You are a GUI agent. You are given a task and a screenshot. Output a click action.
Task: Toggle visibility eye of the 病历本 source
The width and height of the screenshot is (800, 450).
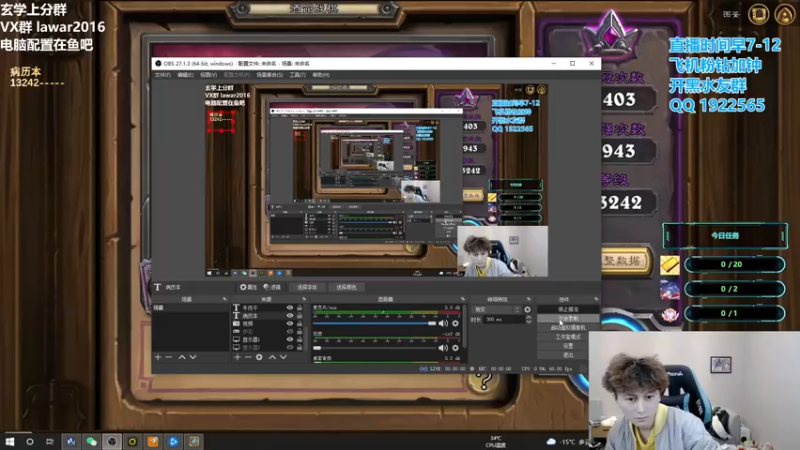pos(290,316)
